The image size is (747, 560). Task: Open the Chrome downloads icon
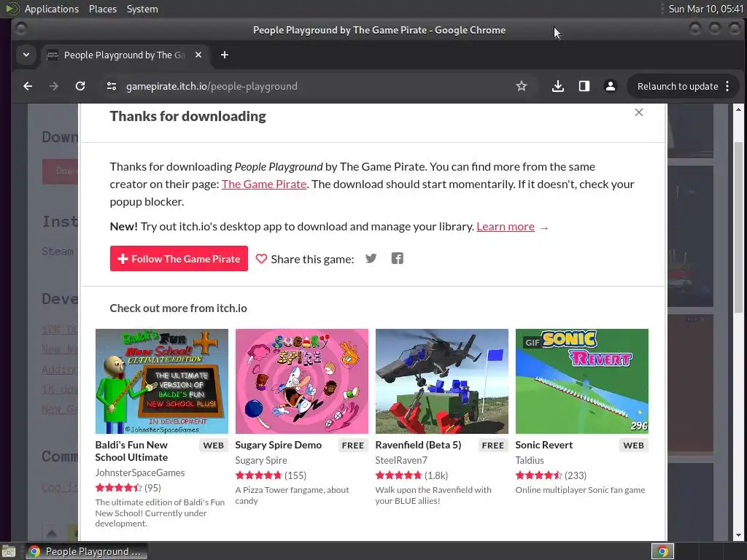(558, 86)
